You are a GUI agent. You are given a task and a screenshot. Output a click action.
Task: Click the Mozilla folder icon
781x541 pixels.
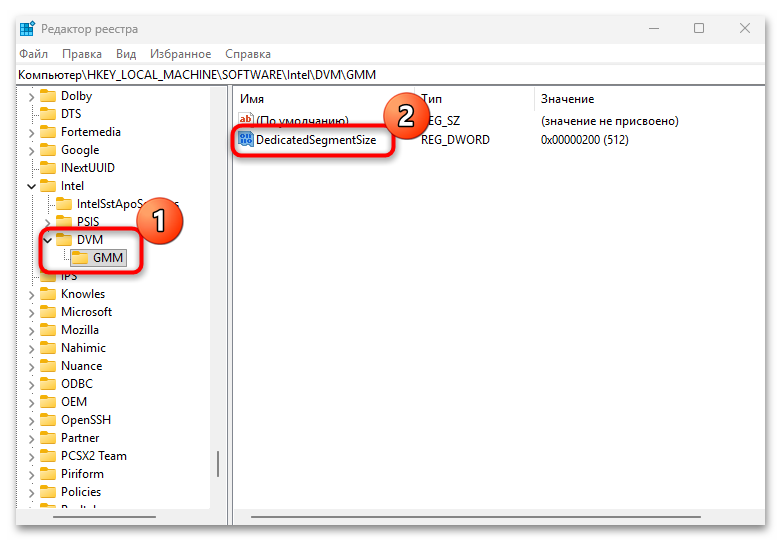point(48,330)
